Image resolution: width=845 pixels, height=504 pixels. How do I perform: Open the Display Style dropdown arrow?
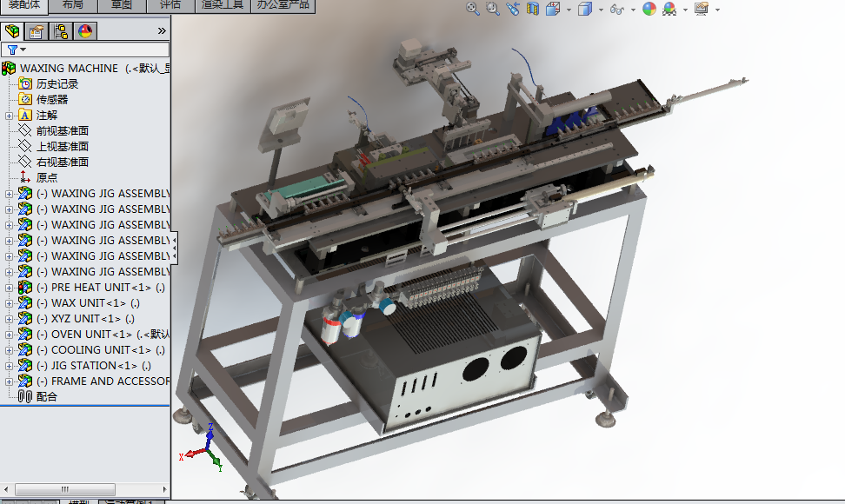pyautogui.click(x=601, y=10)
